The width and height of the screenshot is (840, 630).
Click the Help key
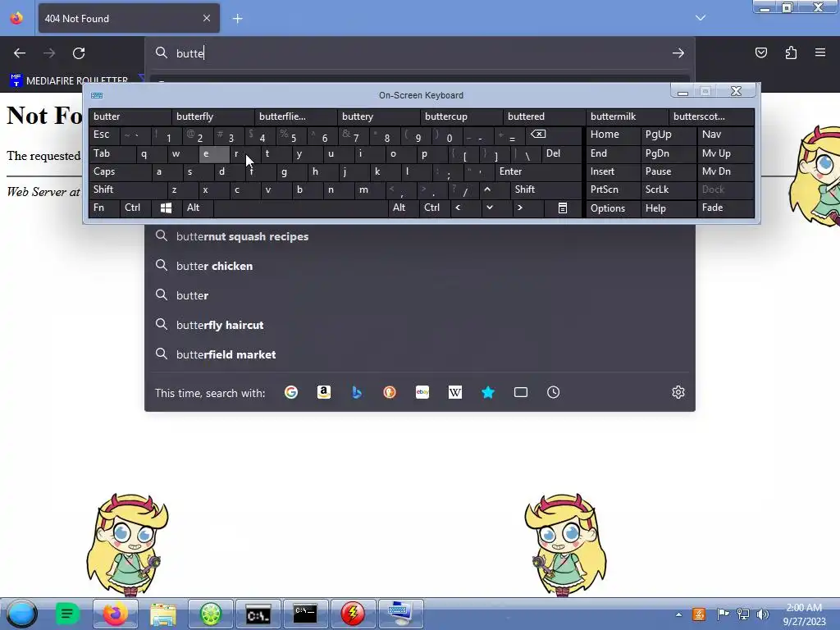coord(669,208)
